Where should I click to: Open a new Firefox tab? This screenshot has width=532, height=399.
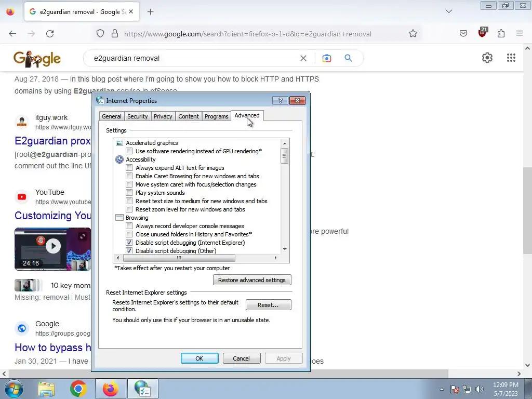tap(150, 12)
